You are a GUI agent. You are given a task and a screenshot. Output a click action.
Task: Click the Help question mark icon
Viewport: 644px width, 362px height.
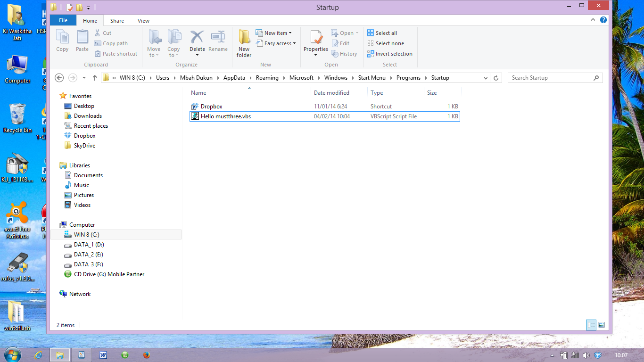604,20
